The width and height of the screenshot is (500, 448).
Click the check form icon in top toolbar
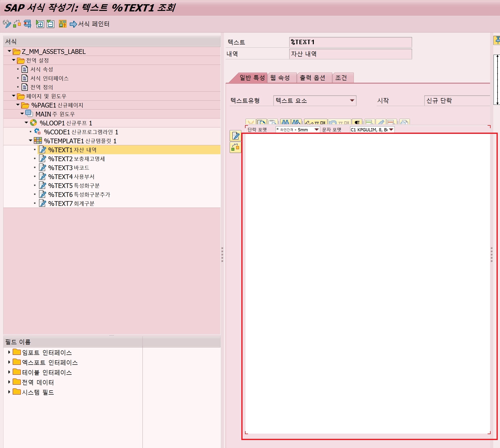tap(17, 24)
